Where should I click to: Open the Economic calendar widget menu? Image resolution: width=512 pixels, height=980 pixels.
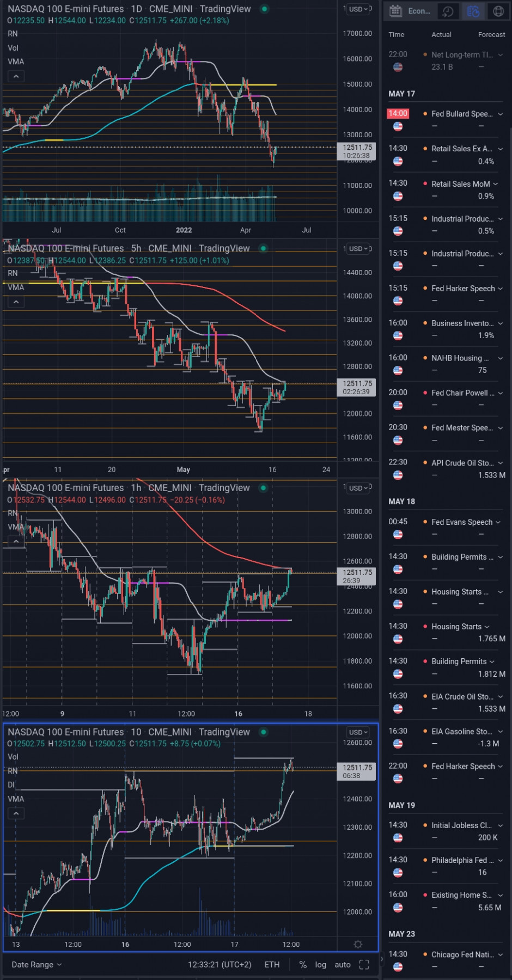point(411,11)
